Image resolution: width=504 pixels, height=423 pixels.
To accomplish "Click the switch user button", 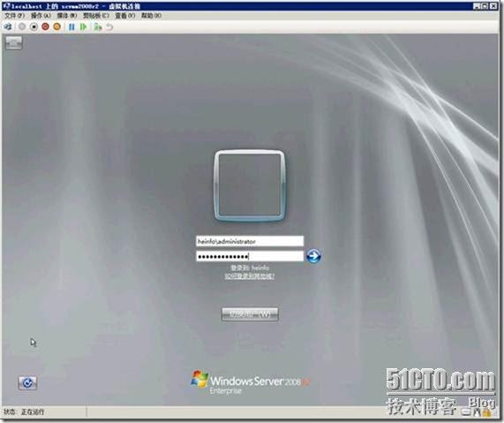I will pyautogui.click(x=250, y=314).
